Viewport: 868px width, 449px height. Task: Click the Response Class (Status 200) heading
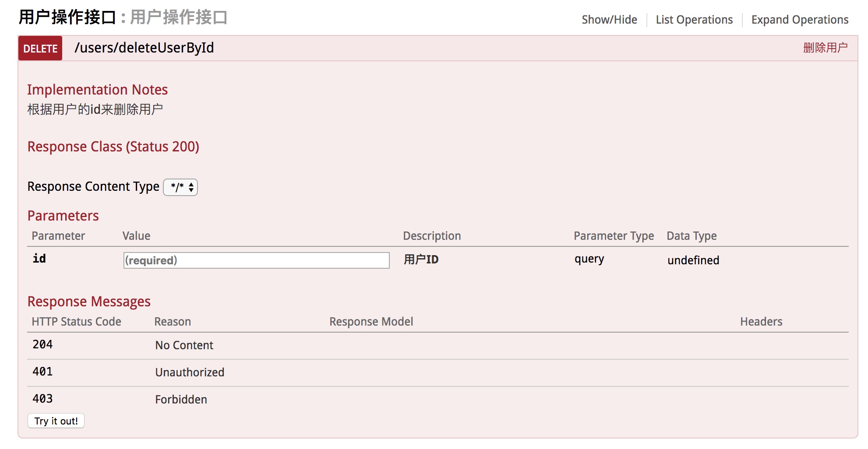(x=113, y=147)
